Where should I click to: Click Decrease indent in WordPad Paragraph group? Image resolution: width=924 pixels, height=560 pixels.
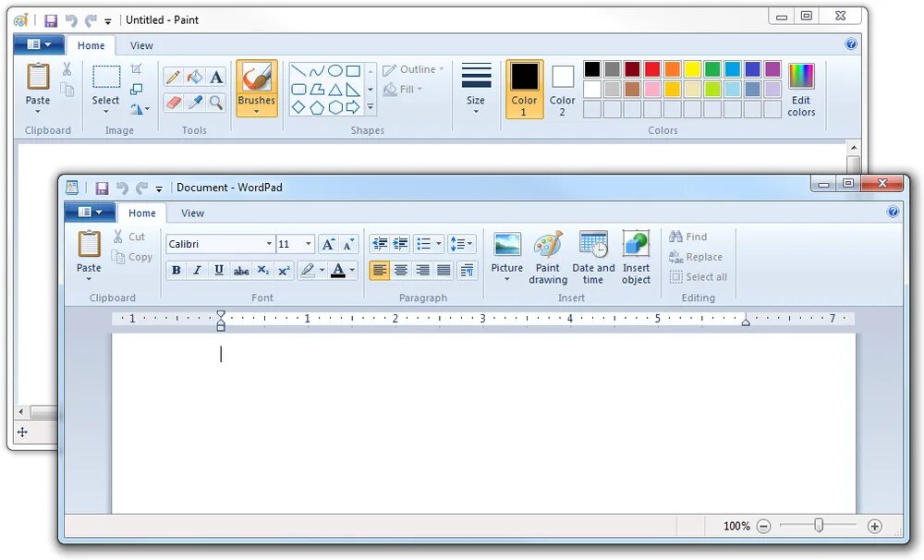pos(380,243)
